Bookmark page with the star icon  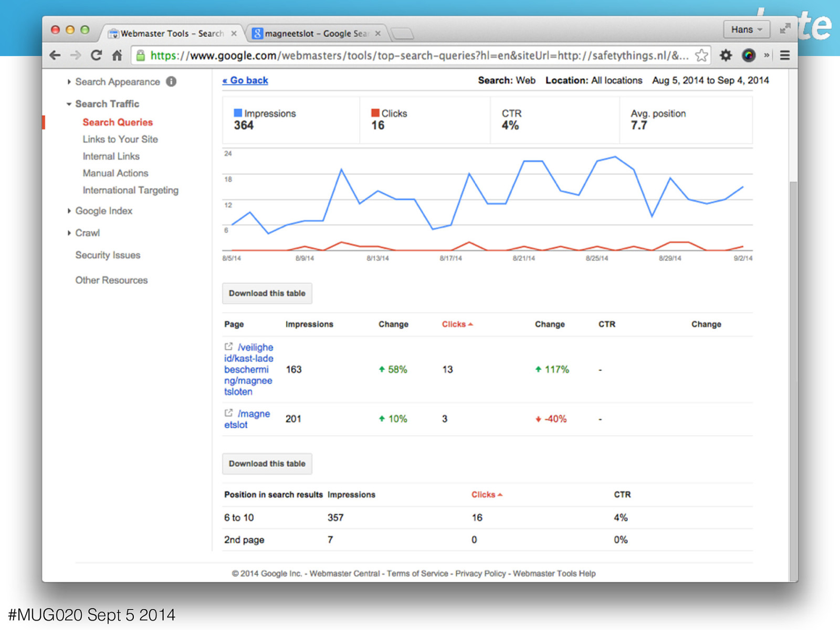coord(701,55)
